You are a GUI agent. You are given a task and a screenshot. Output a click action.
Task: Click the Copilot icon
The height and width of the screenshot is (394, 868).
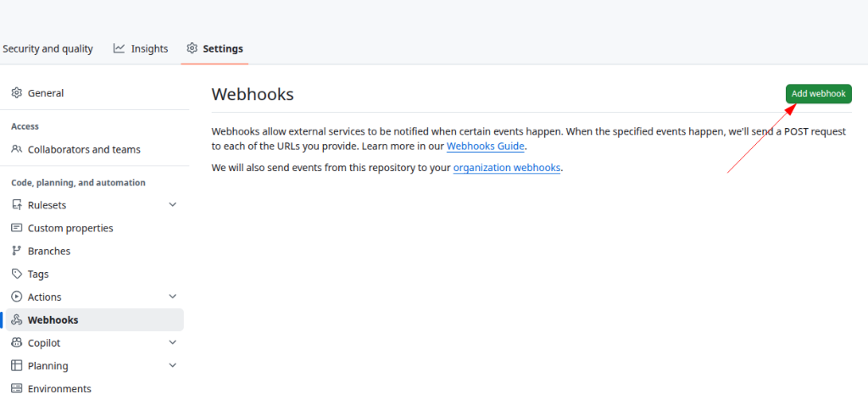pyautogui.click(x=17, y=342)
